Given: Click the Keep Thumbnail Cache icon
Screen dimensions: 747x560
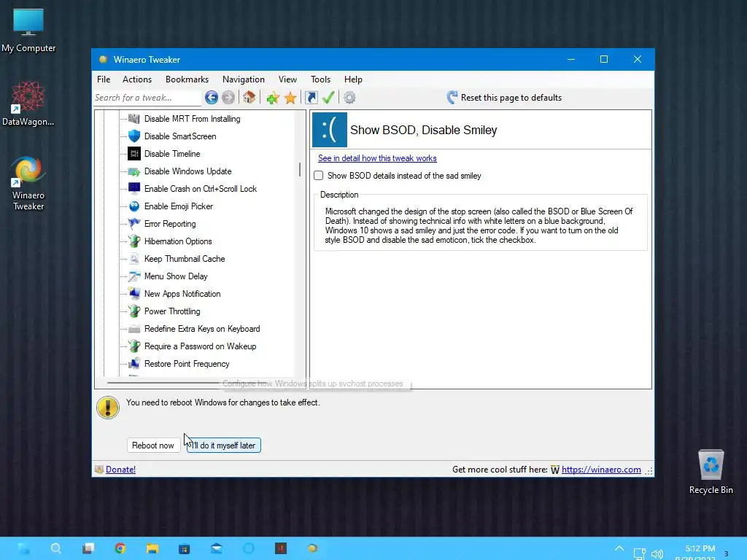Looking at the screenshot, I should [x=134, y=259].
